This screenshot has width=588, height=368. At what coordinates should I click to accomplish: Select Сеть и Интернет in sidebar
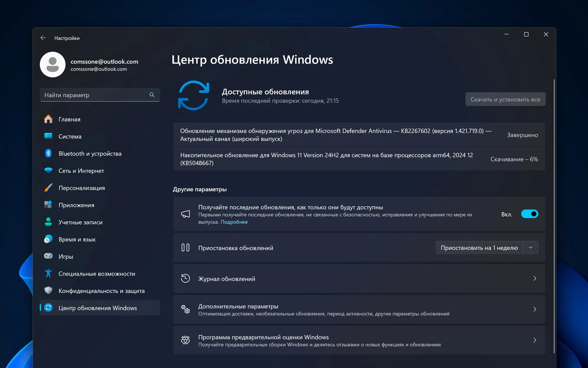point(100,171)
